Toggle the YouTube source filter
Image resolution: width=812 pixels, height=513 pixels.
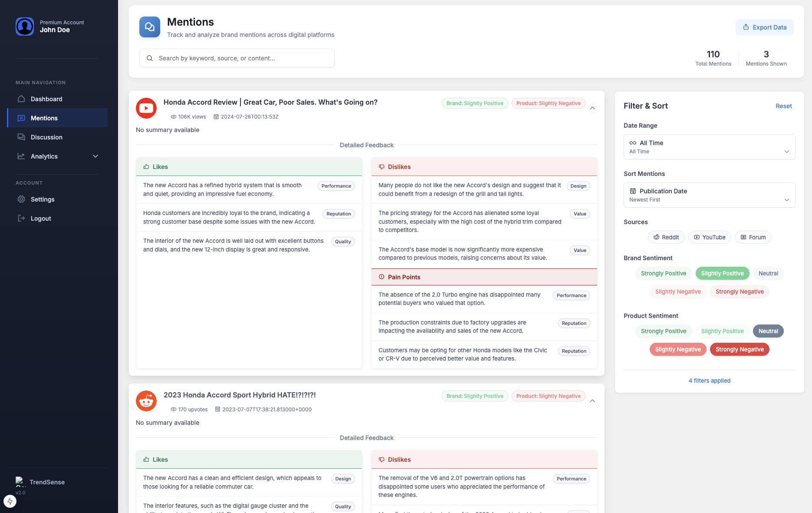(710, 237)
